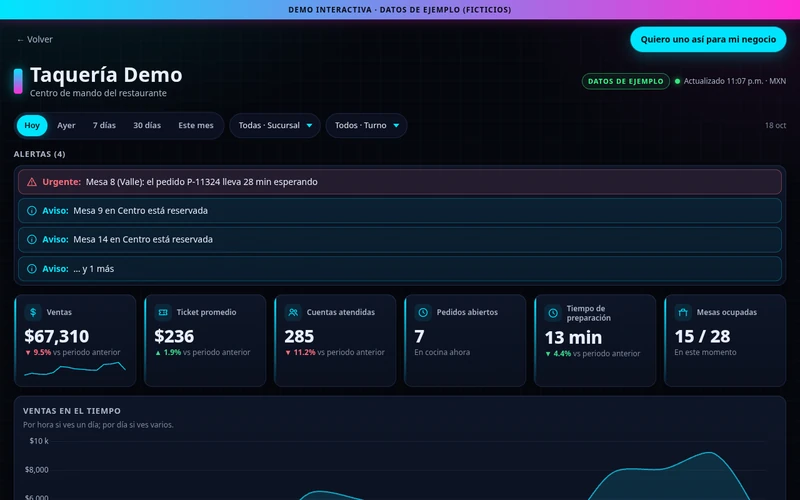This screenshot has width=800, height=500.
Task: Open the Todas · Sucursal dropdown
Action: coord(275,126)
